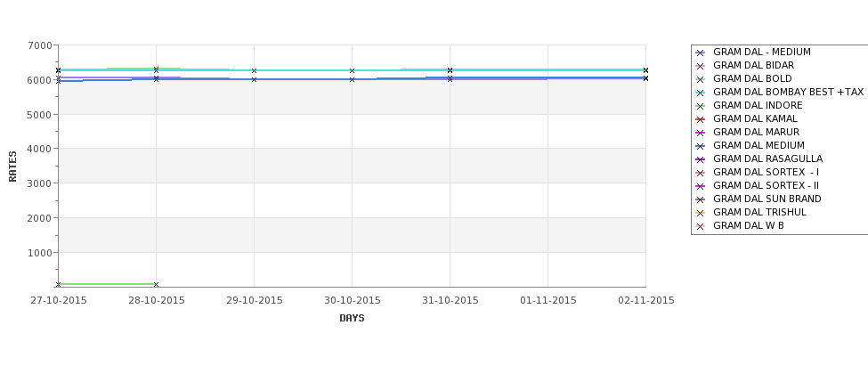Select GRAM DAL SORTEX - II legend label
This screenshot has width=868, height=382.
pos(766,185)
